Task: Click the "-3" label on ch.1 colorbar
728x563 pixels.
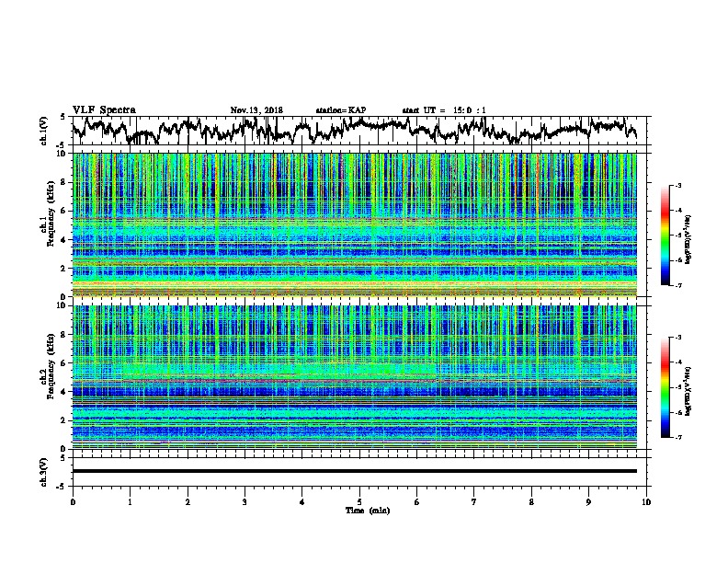Action: pos(677,186)
